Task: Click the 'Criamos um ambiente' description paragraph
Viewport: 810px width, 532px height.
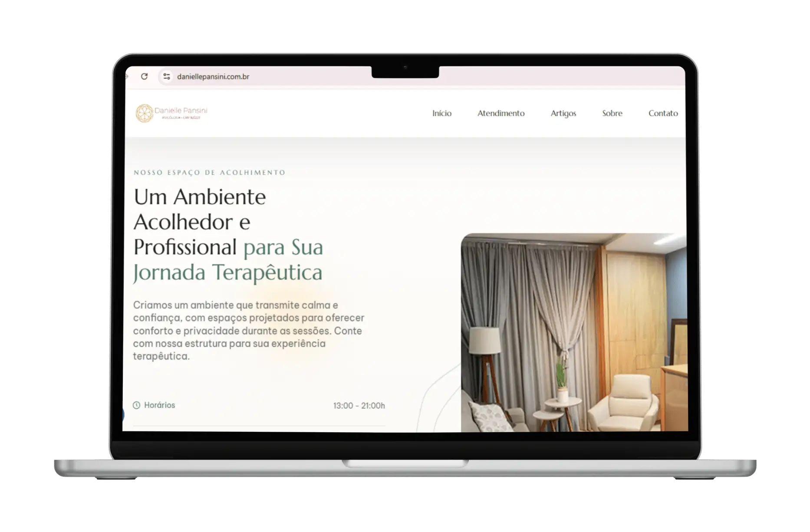Action: click(248, 330)
